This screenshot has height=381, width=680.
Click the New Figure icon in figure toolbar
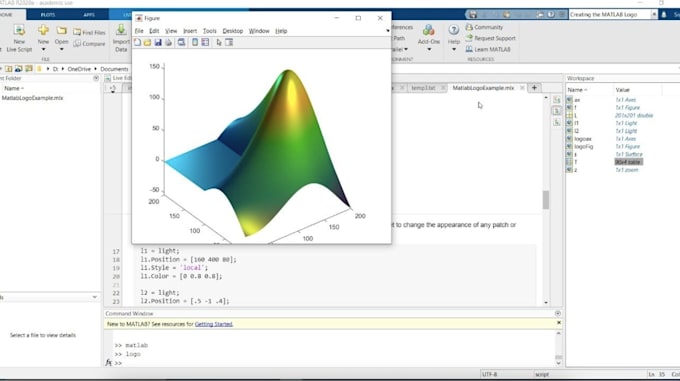[137, 42]
